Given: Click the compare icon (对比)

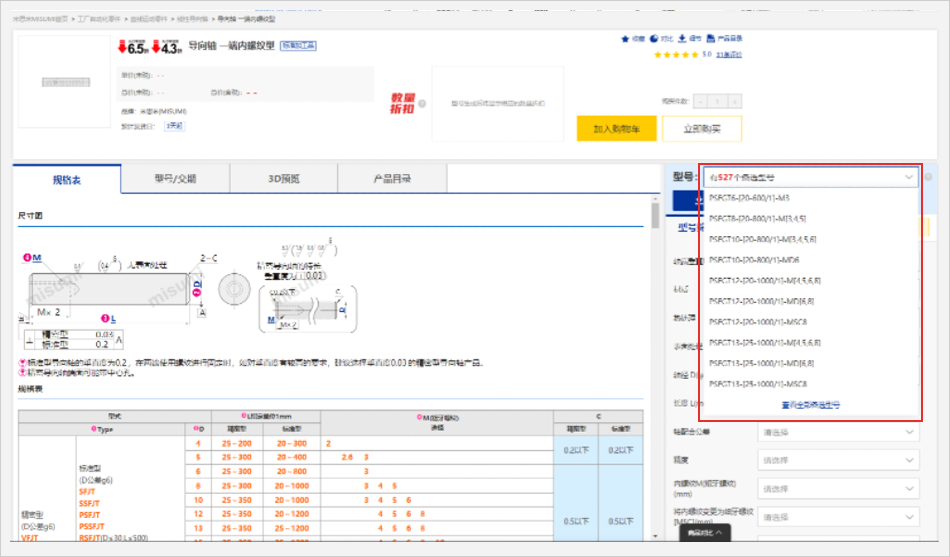Looking at the screenshot, I should coord(655,39).
